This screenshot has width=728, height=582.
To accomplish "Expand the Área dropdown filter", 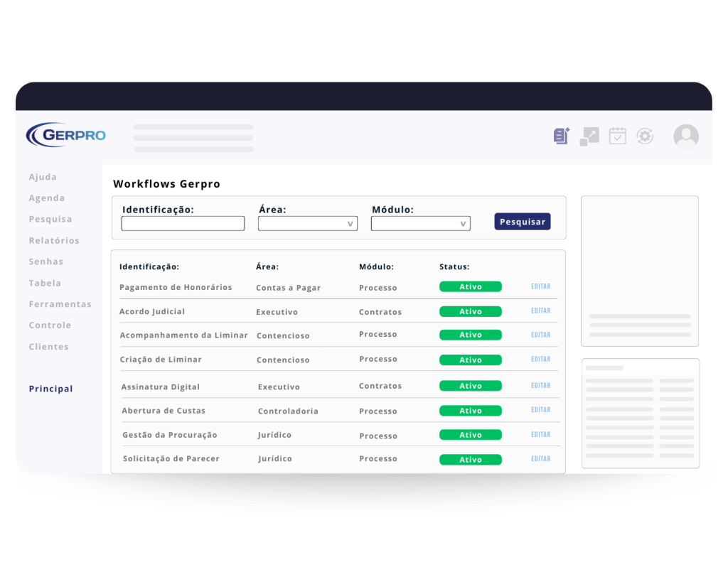I will 307,224.
